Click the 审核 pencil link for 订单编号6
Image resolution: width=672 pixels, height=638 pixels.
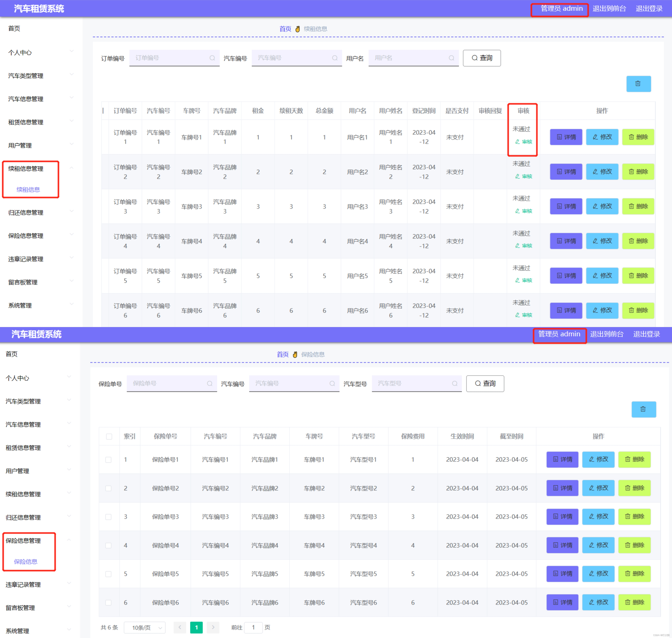523,315
